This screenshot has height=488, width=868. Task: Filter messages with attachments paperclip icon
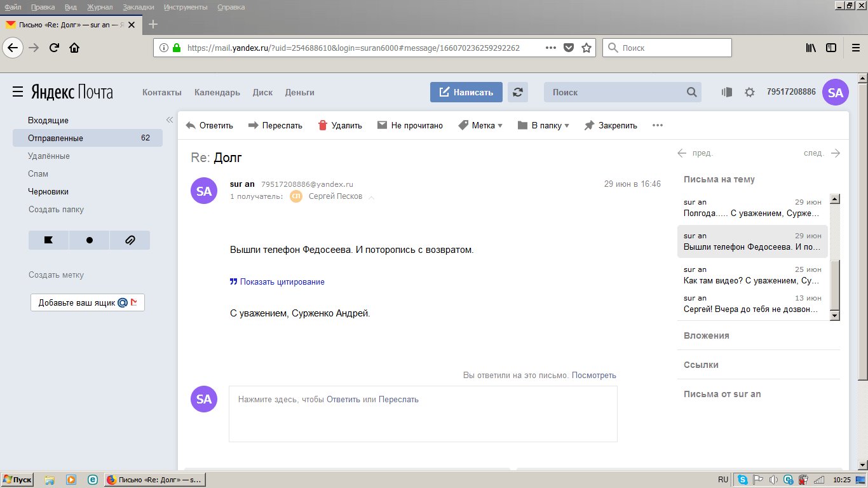pos(130,240)
